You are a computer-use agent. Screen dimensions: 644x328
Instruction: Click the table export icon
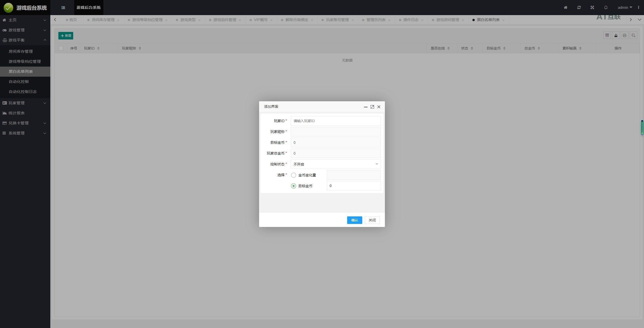pos(616,35)
